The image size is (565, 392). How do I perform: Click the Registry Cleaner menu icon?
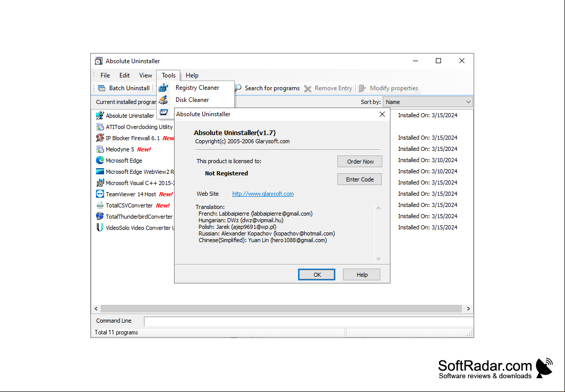[164, 88]
